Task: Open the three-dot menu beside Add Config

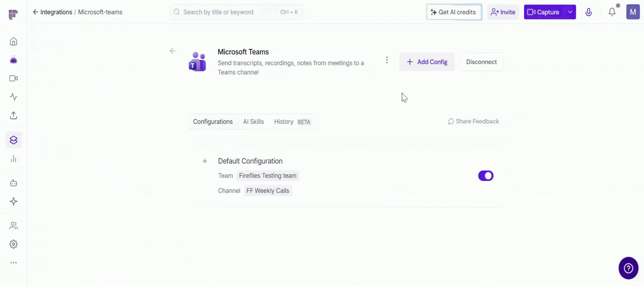Action: (x=387, y=60)
